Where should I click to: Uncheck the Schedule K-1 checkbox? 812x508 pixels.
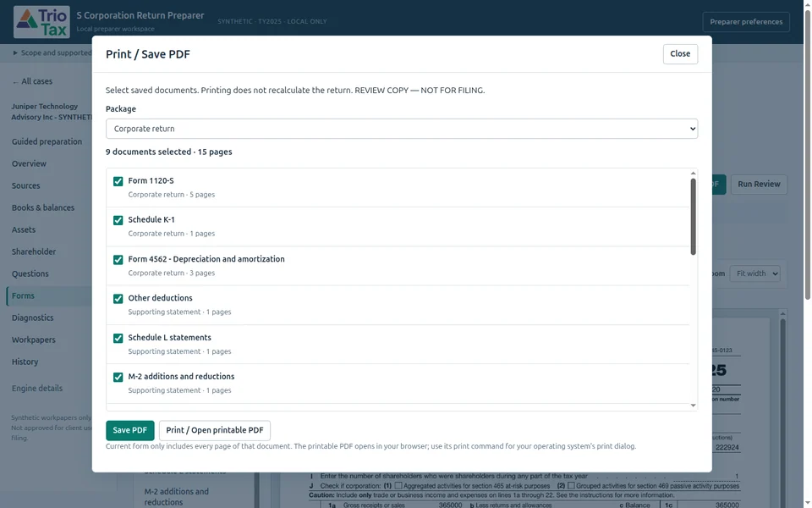pos(118,220)
